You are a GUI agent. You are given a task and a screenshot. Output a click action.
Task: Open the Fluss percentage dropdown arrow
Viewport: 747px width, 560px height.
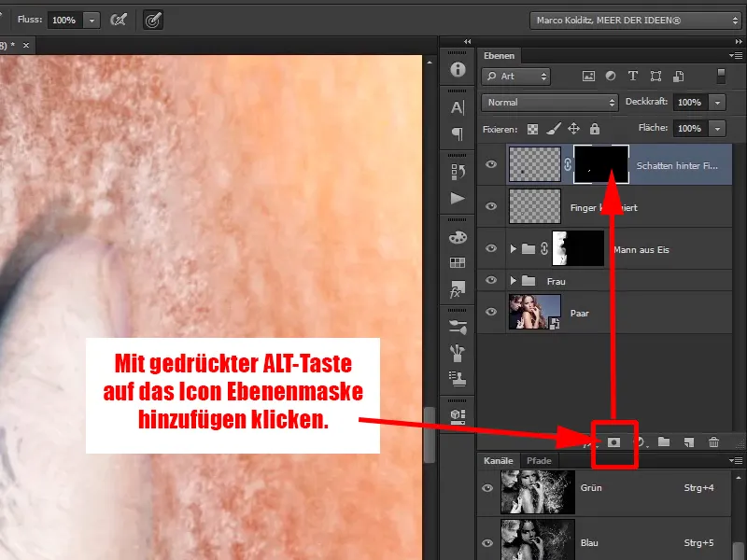tap(92, 21)
